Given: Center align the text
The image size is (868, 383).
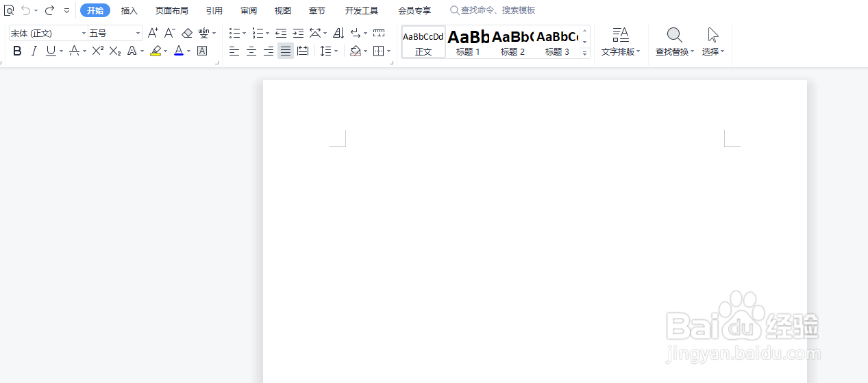Looking at the screenshot, I should [x=251, y=51].
